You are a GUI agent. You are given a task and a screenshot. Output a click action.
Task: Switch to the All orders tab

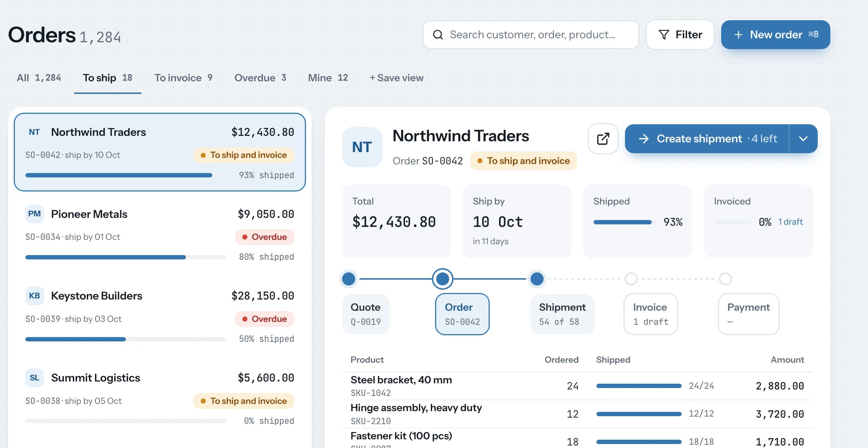(x=39, y=78)
